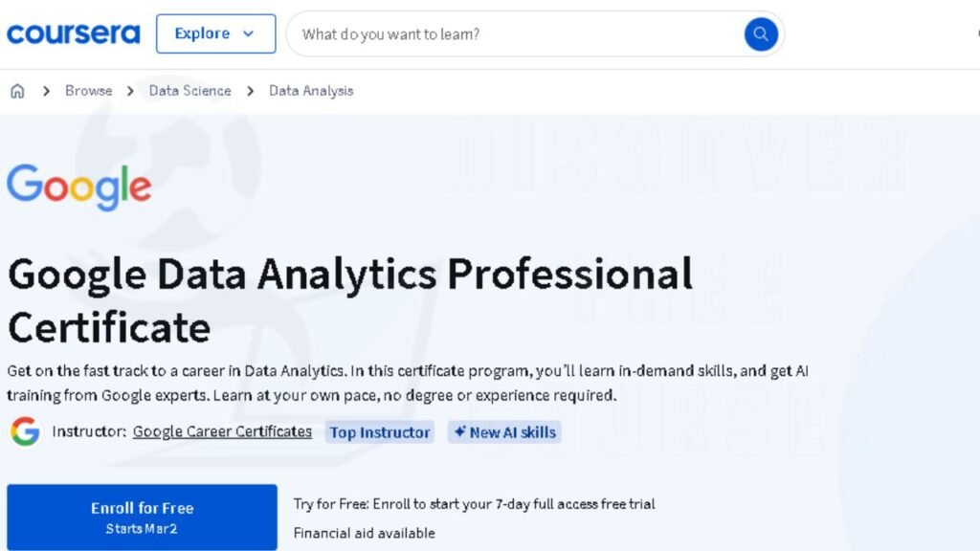Go to home via breadcrumb house icon

tap(17, 91)
